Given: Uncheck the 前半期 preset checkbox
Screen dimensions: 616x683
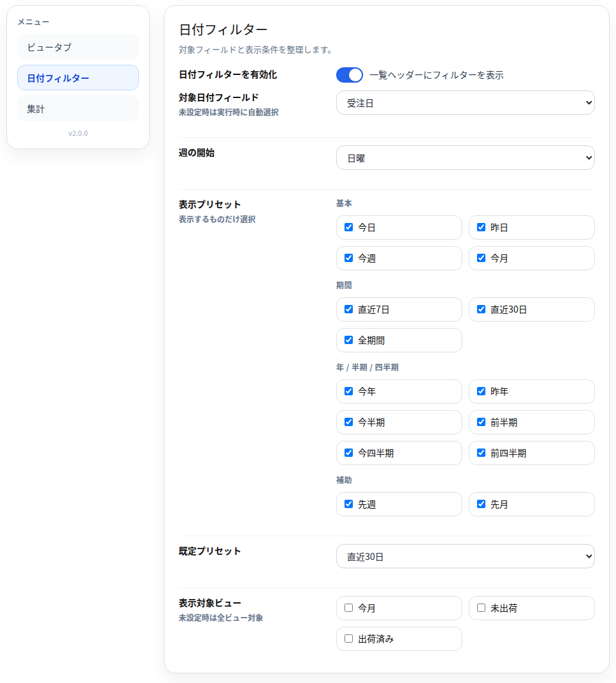Looking at the screenshot, I should [x=481, y=422].
